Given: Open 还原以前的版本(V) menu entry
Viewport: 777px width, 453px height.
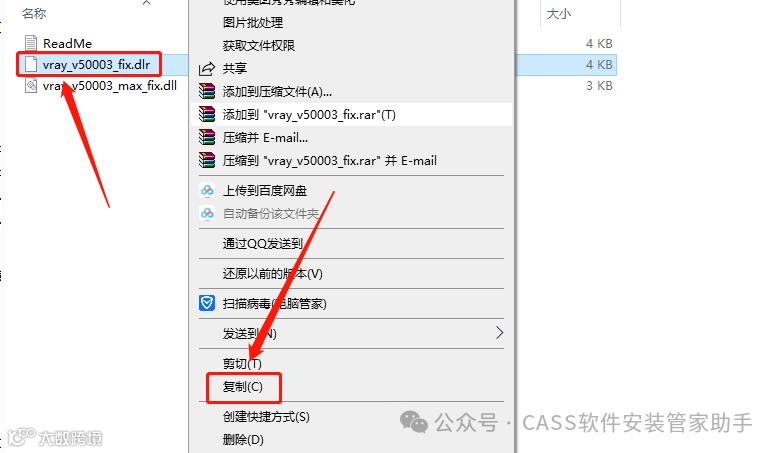Looking at the screenshot, I should pyautogui.click(x=273, y=274).
